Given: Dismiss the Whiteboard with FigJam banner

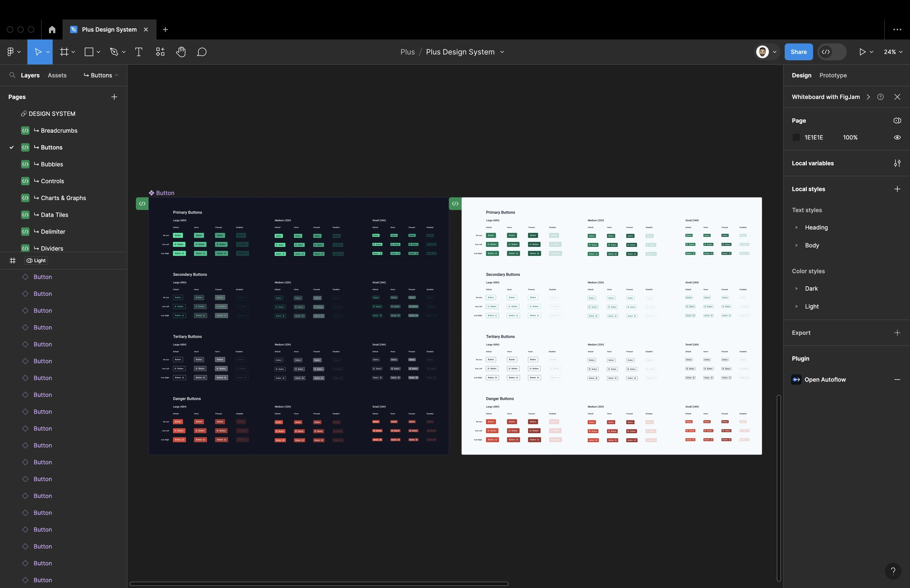Looking at the screenshot, I should point(897,97).
